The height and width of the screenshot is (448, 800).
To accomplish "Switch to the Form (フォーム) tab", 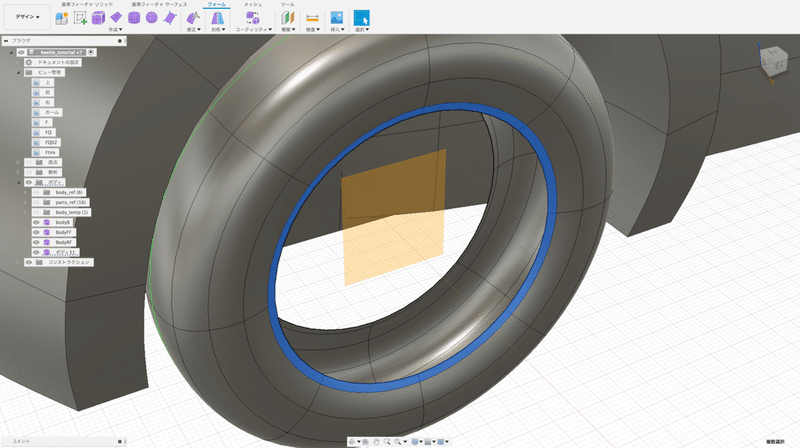I will tap(217, 4).
